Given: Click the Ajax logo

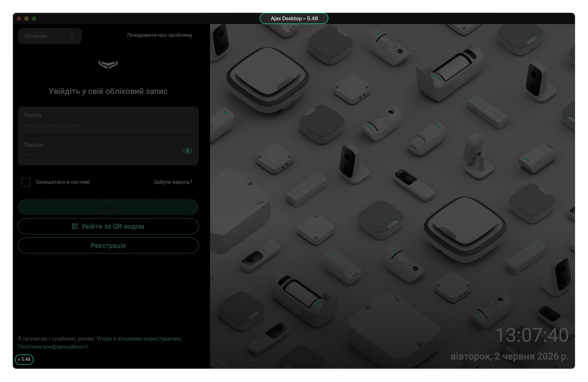Looking at the screenshot, I should [108, 65].
